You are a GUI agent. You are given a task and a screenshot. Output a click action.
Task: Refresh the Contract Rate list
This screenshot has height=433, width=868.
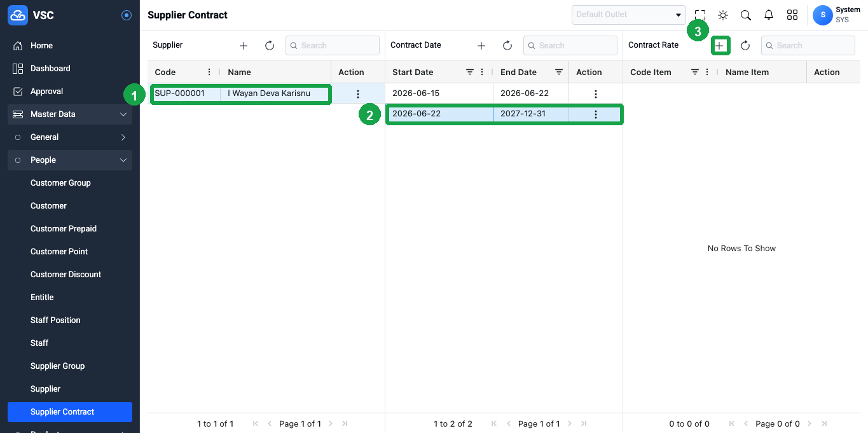(x=745, y=46)
